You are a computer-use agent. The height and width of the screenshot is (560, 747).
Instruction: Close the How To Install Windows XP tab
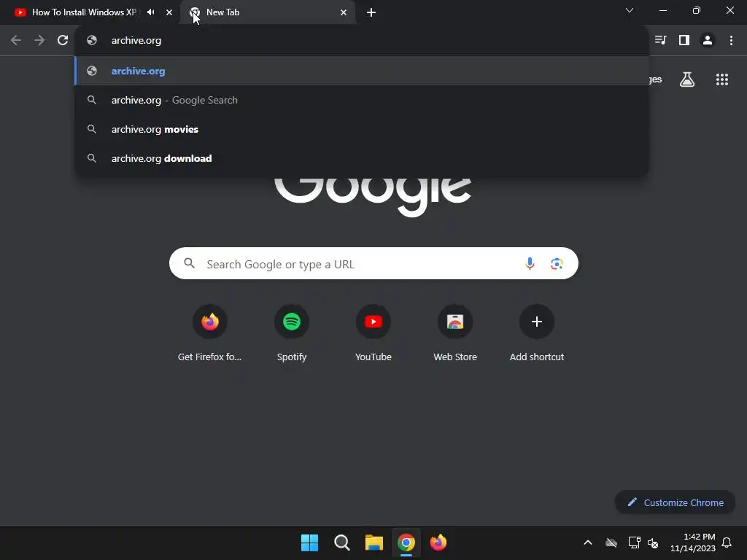169,12
